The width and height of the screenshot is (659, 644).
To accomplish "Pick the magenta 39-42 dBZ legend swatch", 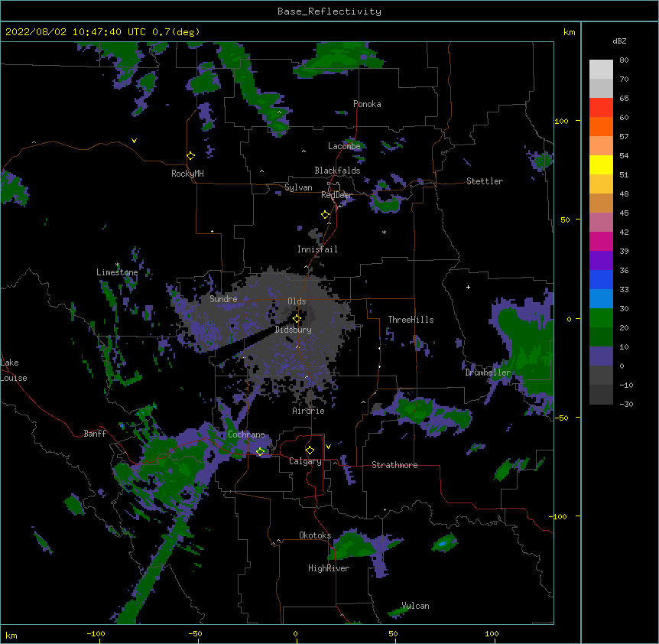I will 601,242.
